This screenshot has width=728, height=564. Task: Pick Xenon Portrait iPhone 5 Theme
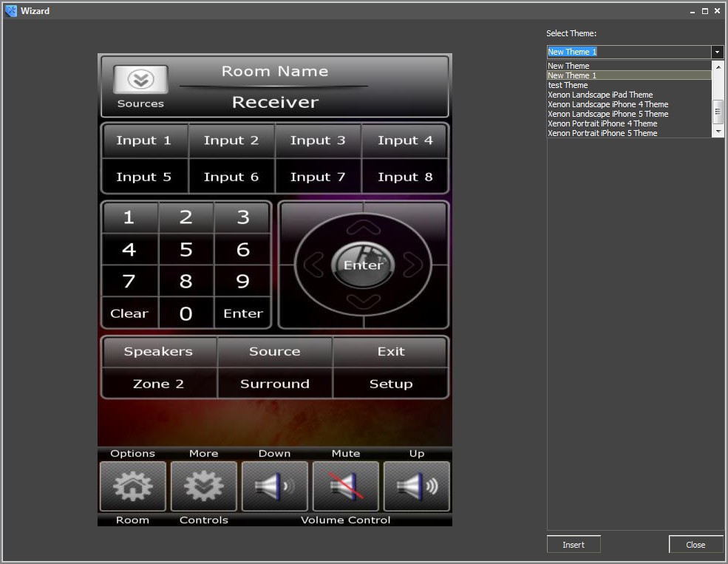(602, 133)
